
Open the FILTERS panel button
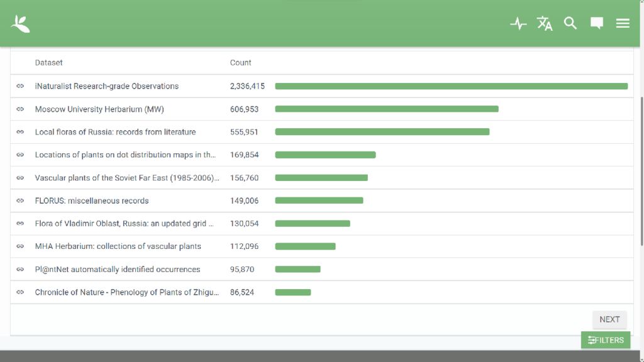606,340
